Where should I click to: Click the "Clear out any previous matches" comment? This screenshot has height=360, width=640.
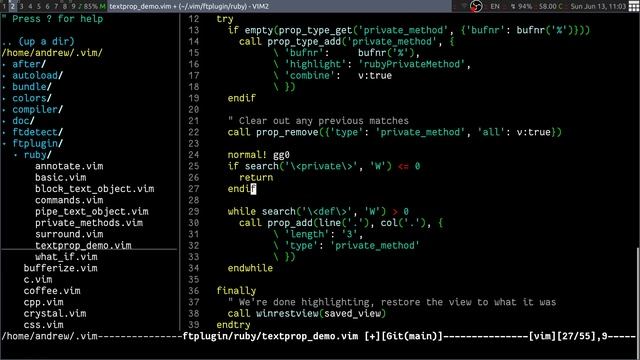click(x=318, y=121)
